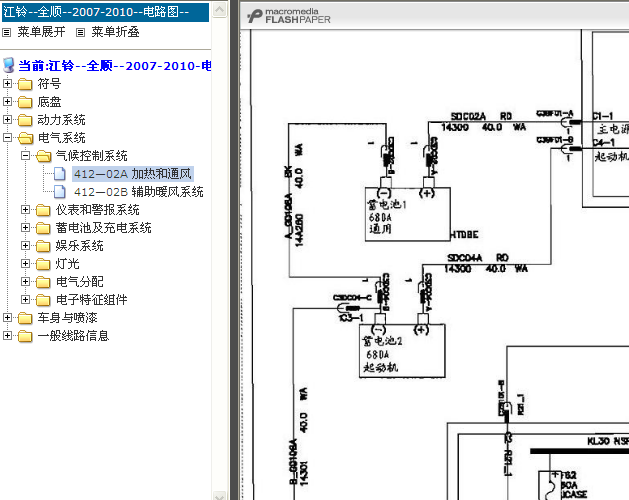Click the 菜单折叠 collapse-all button

[x=115, y=32]
